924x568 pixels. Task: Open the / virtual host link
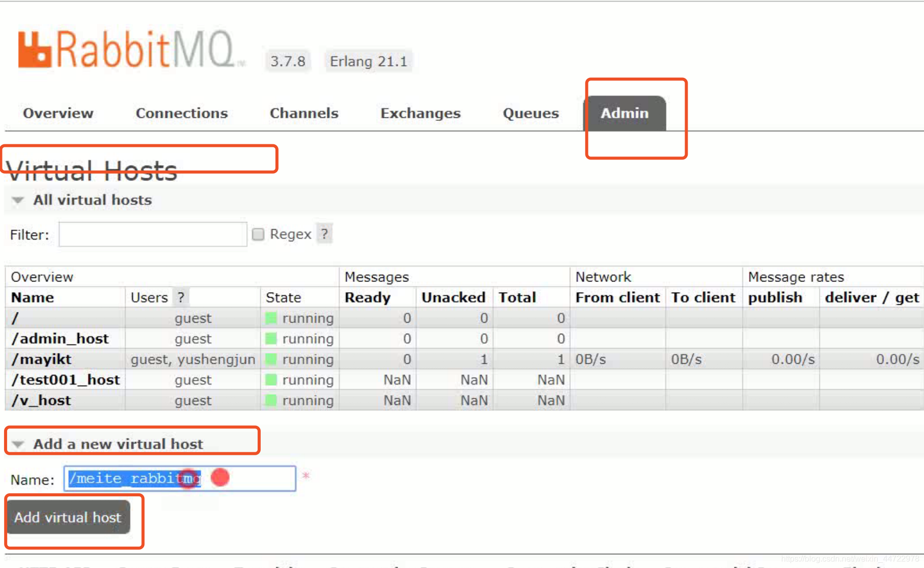15,319
